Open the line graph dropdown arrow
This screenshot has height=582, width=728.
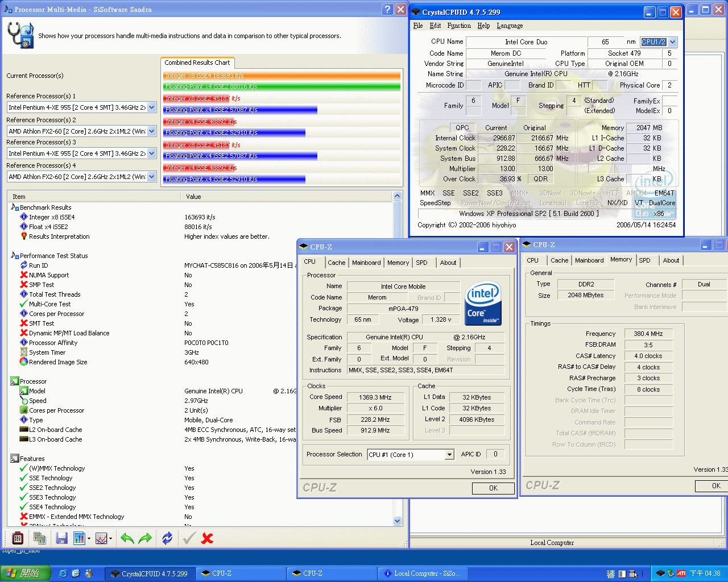(111, 538)
